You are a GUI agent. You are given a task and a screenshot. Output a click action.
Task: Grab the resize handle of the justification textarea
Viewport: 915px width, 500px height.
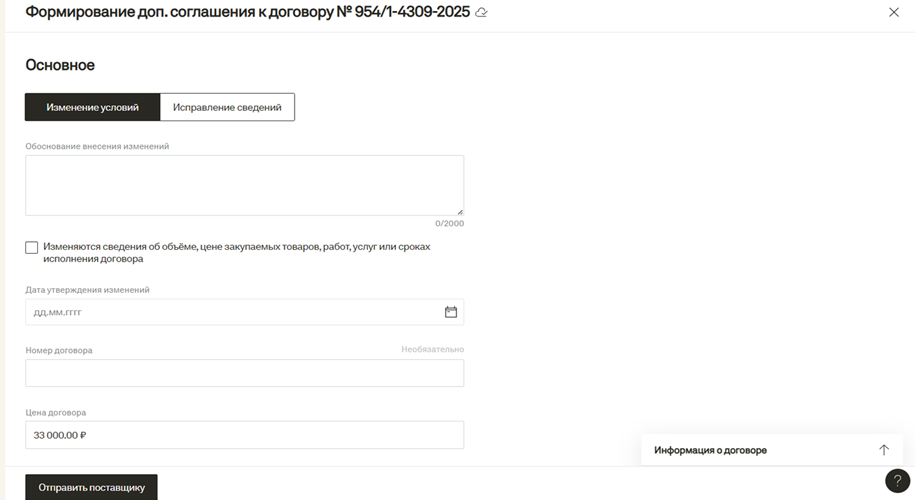click(x=460, y=211)
